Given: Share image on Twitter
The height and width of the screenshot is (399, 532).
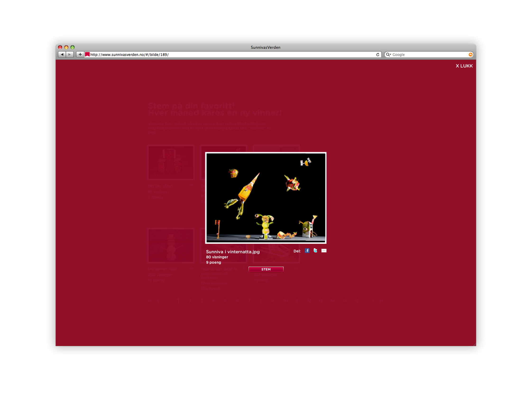Looking at the screenshot, I should click(x=315, y=251).
